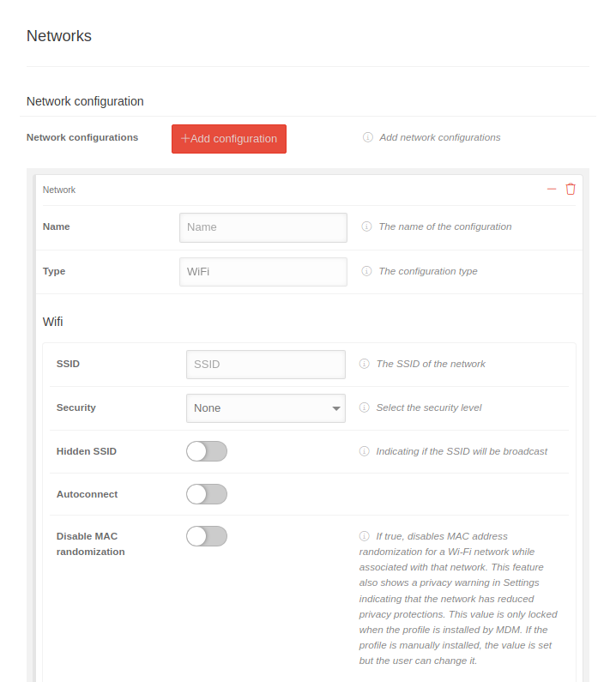The width and height of the screenshot is (616, 682).
Task: Enable the Hidden SSID toggle
Action: 207,451
